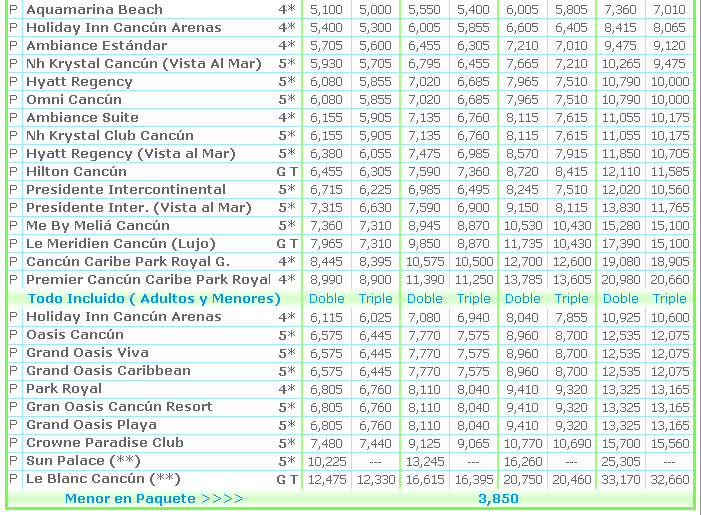The image size is (701, 515).
Task: Click the 8,990 price for Premier Cancún Caribe
Action: pos(326,280)
